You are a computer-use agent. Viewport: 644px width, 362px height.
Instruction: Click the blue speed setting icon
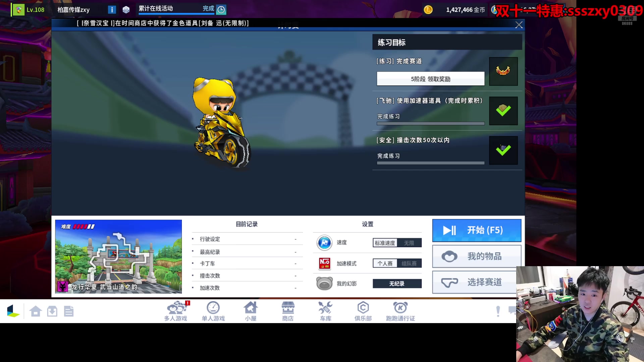(324, 243)
